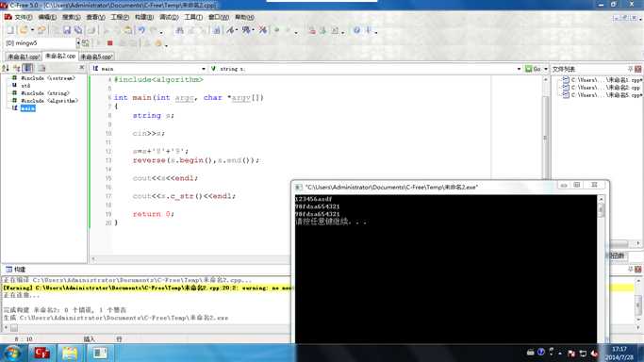
Task: Open the Windows Start button
Action: [x=12, y=353]
